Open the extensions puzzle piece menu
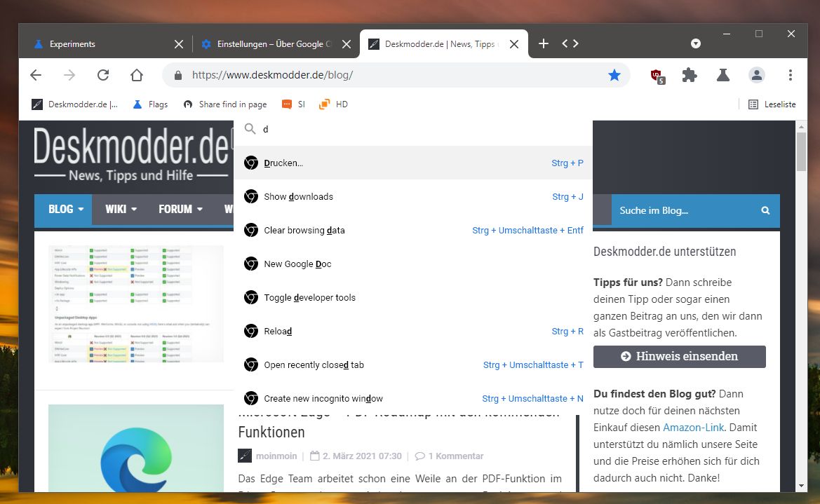Viewport: 820px width, 504px height. click(690, 75)
